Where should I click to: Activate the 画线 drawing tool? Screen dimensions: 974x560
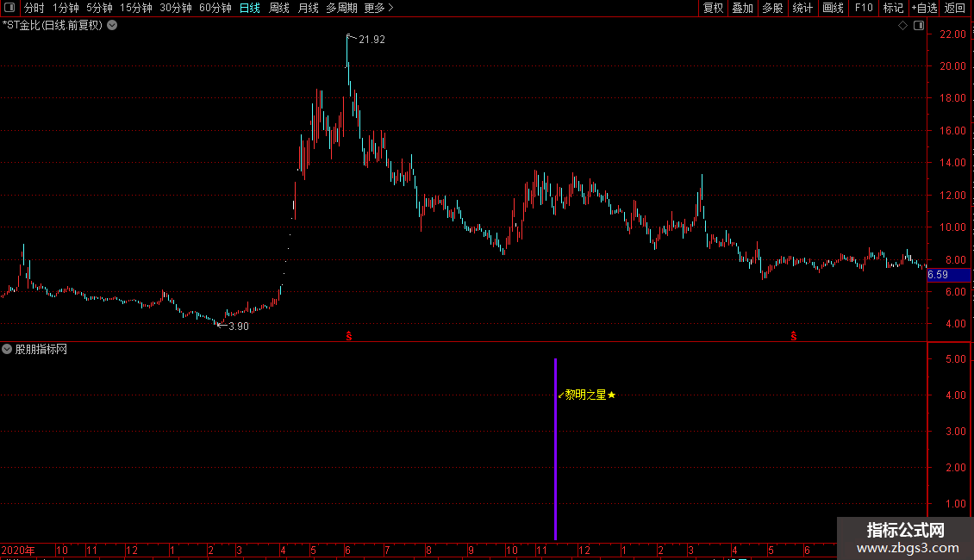833,8
